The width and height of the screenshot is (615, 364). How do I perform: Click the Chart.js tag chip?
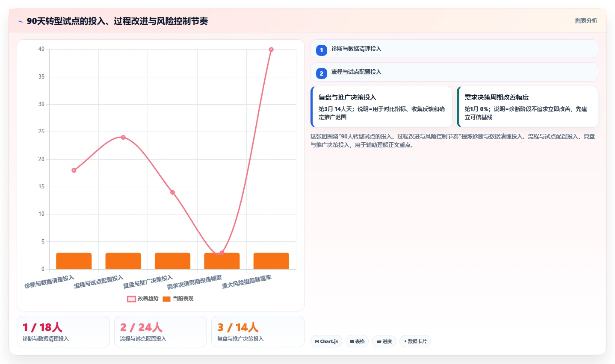point(326,341)
